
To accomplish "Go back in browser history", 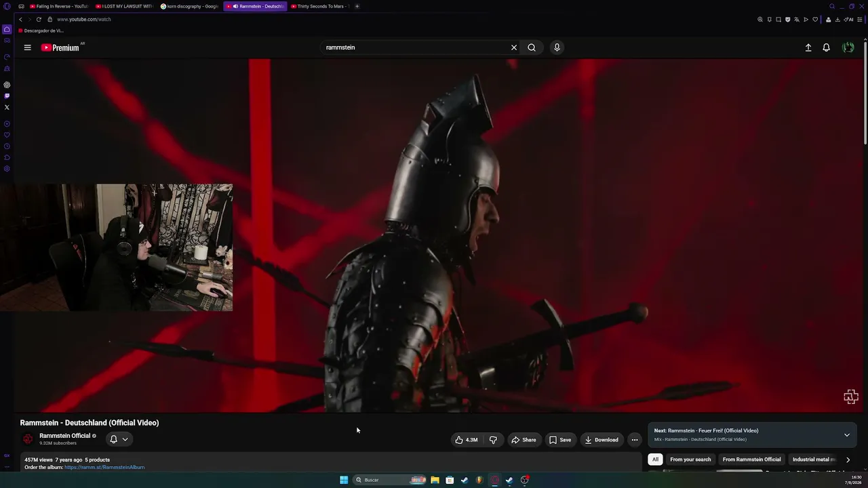I will [20, 19].
